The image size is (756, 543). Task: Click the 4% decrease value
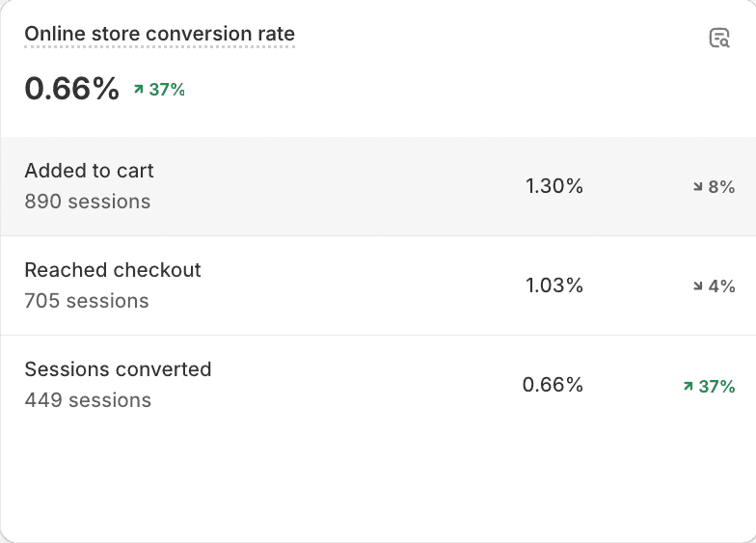(x=721, y=285)
